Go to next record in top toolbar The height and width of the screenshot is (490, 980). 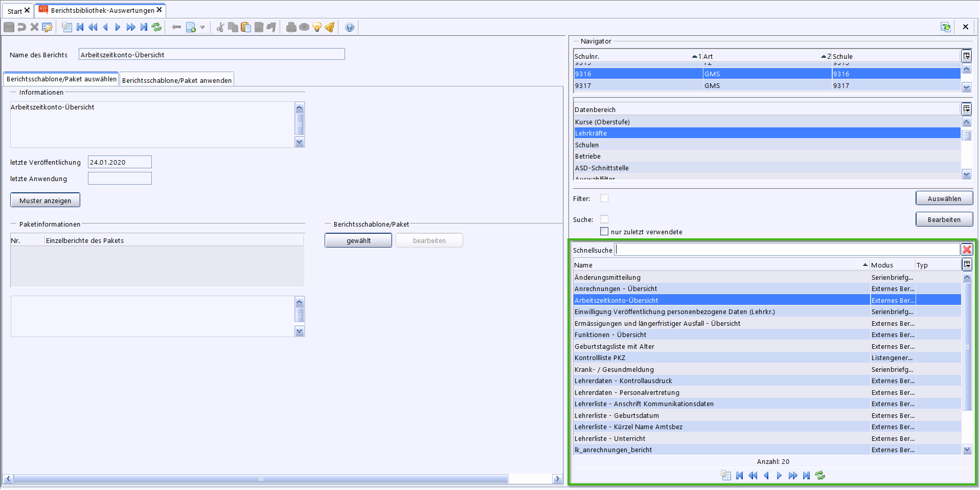tap(118, 27)
